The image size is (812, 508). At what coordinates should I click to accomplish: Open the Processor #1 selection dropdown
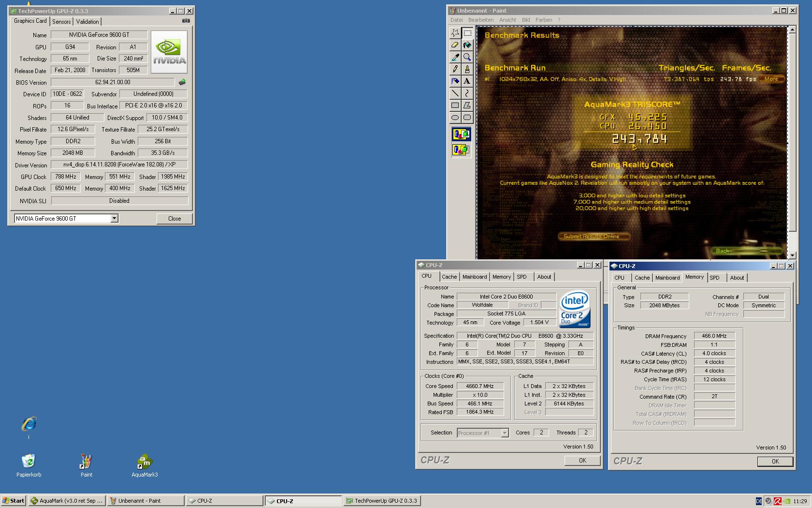[505, 433]
